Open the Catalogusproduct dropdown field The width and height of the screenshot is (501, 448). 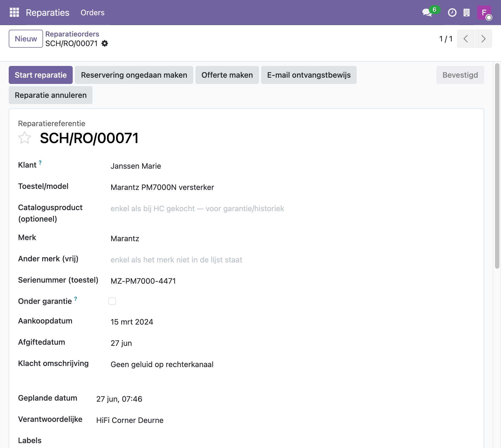292,208
